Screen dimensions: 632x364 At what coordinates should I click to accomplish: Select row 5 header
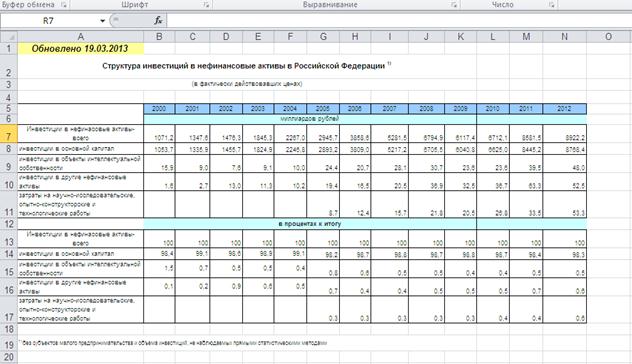[8, 108]
